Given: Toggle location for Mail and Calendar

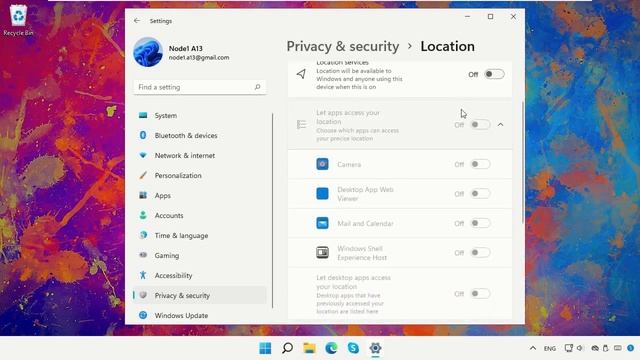Looking at the screenshot, I should 480,223.
